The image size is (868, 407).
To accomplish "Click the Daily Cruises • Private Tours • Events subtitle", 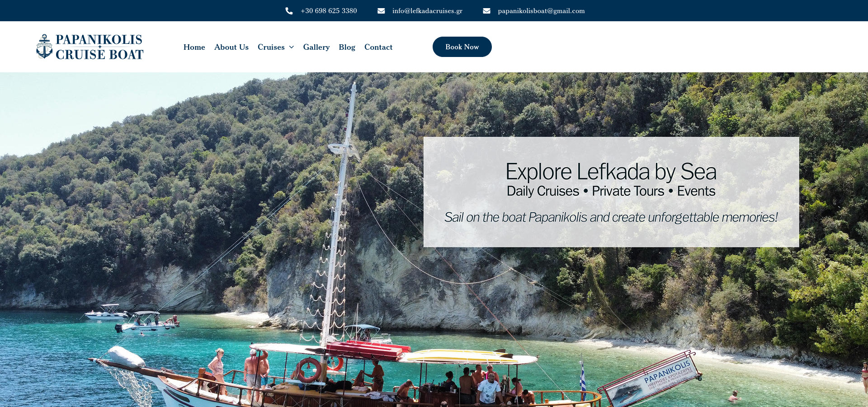I will click(611, 191).
